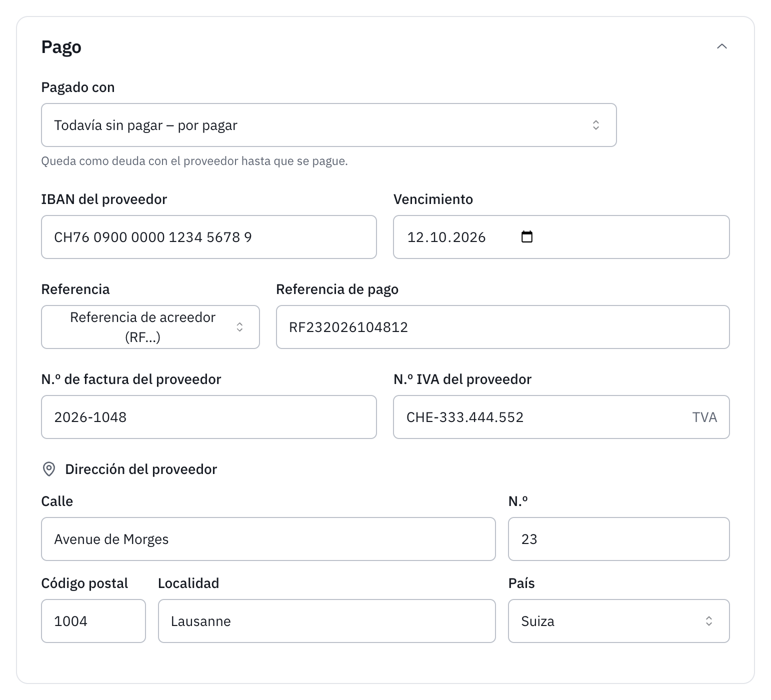
Task: Click the 'Localidad' label
Action: [x=188, y=583]
